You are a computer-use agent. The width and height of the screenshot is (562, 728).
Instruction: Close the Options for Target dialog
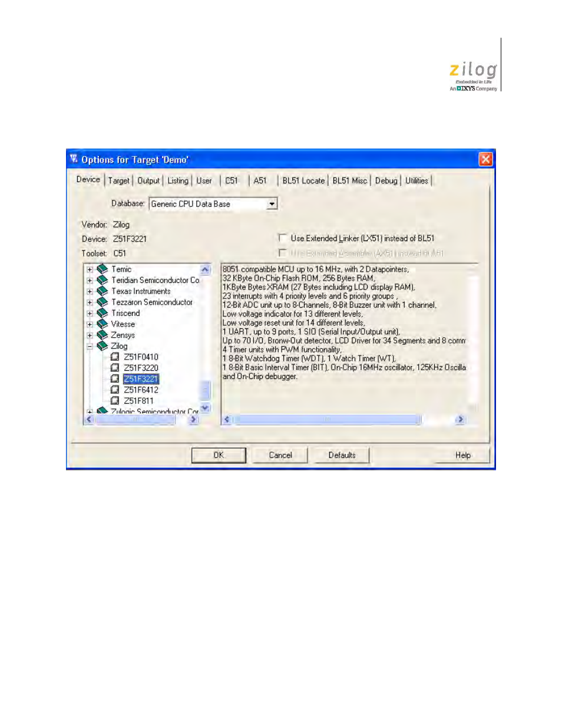click(x=485, y=159)
